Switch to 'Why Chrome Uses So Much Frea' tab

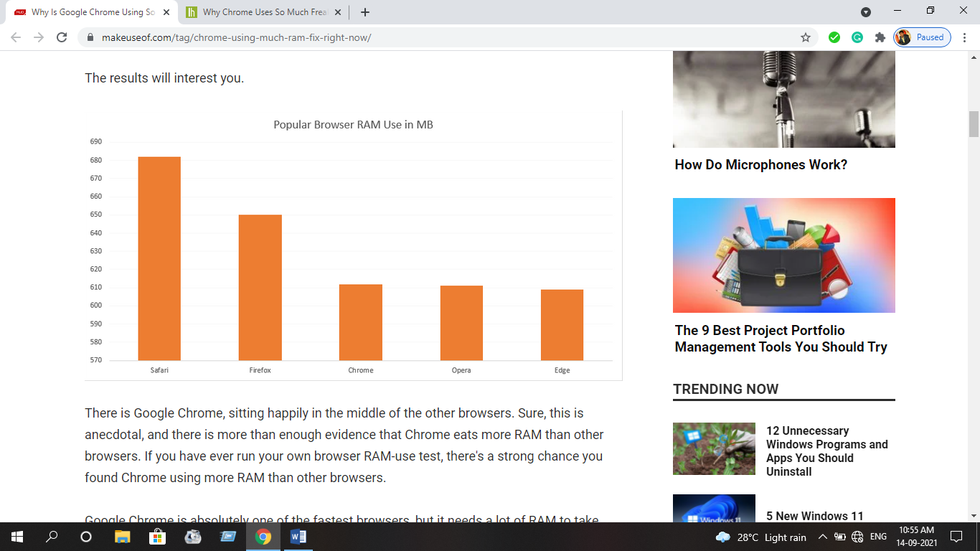(264, 12)
